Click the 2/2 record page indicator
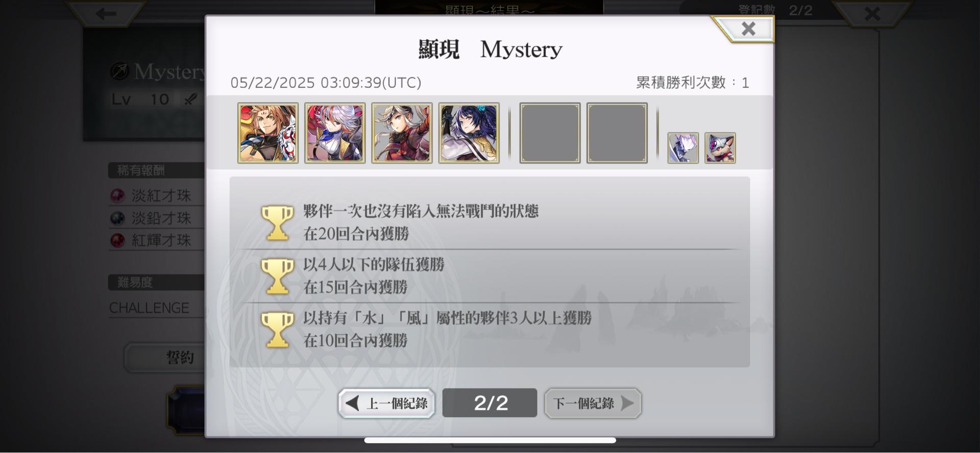 click(489, 403)
